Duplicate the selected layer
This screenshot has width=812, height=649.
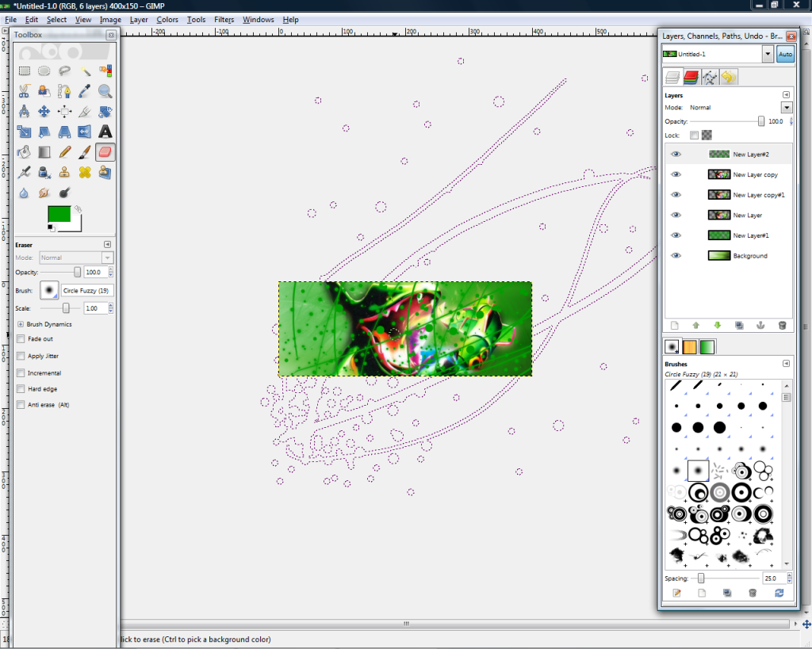739,326
